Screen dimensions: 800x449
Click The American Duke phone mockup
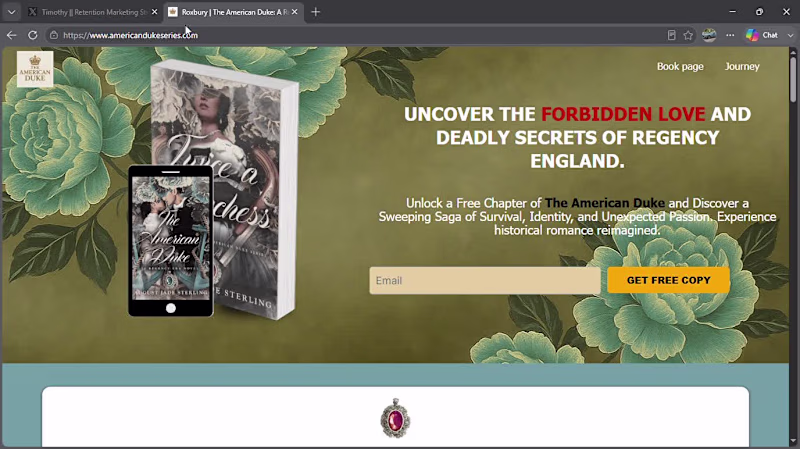(170, 241)
